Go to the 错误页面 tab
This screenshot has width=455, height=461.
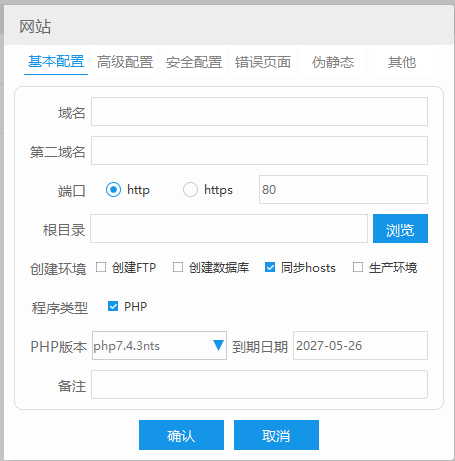point(263,62)
